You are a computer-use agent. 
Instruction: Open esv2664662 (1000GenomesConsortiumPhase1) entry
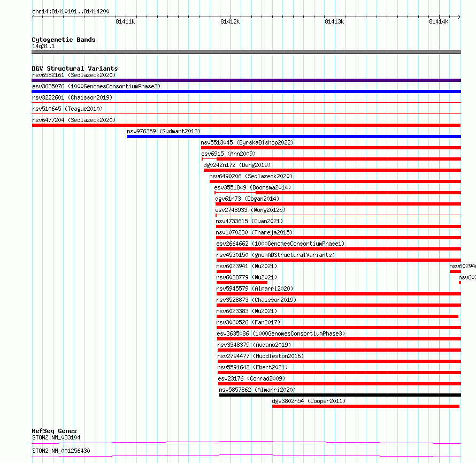pos(280,244)
